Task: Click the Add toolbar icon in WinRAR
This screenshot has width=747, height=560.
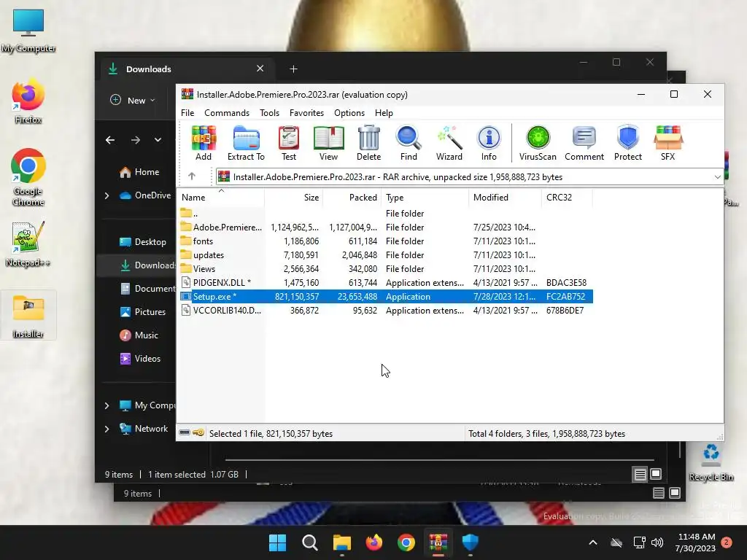Action: point(204,143)
